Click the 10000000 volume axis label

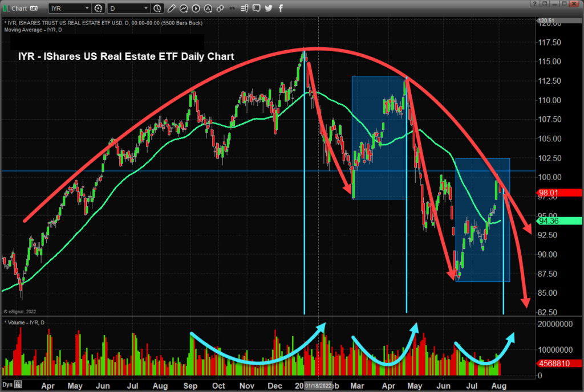(x=555, y=350)
